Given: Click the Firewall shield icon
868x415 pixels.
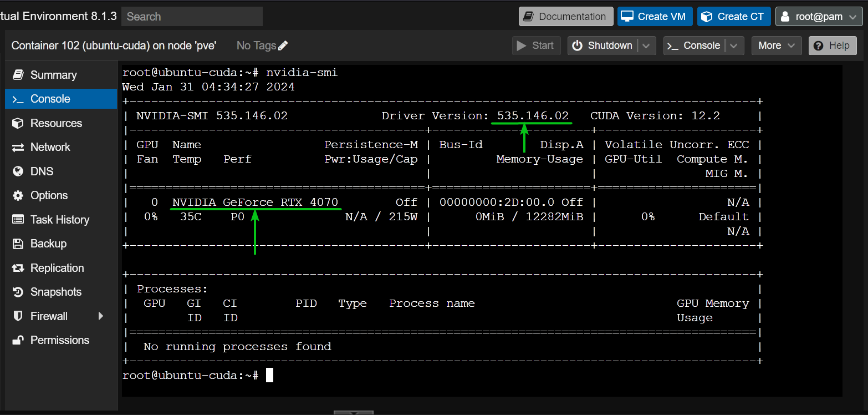Looking at the screenshot, I should click(18, 316).
